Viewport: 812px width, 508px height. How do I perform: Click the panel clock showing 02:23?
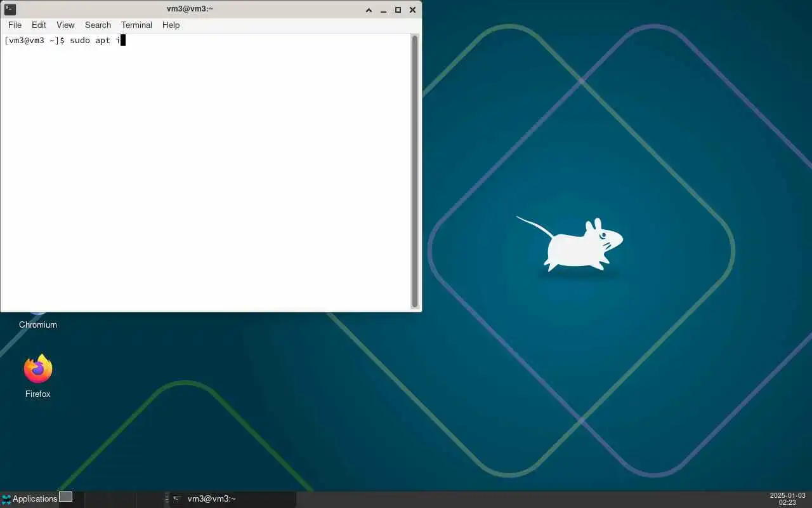tap(787, 498)
